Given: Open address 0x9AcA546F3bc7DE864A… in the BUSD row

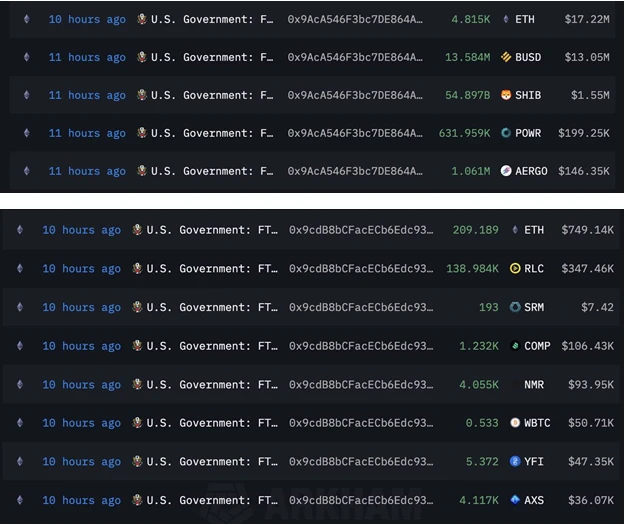Looking at the screenshot, I should pyautogui.click(x=355, y=57).
